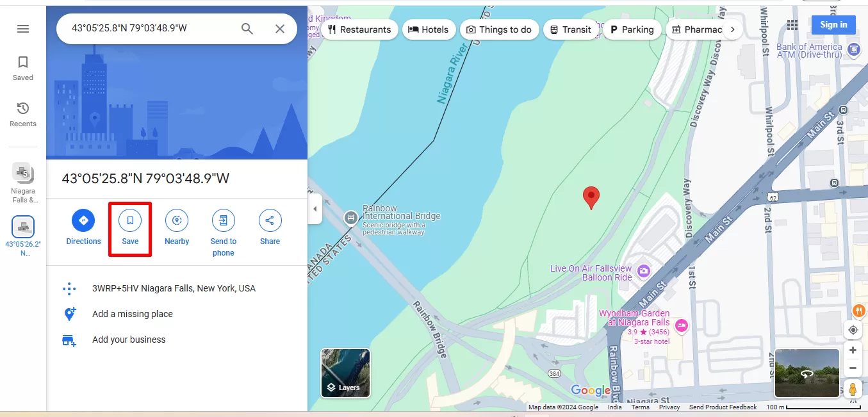Image resolution: width=868 pixels, height=417 pixels.
Task: Open the hamburger menu
Action: tap(23, 29)
